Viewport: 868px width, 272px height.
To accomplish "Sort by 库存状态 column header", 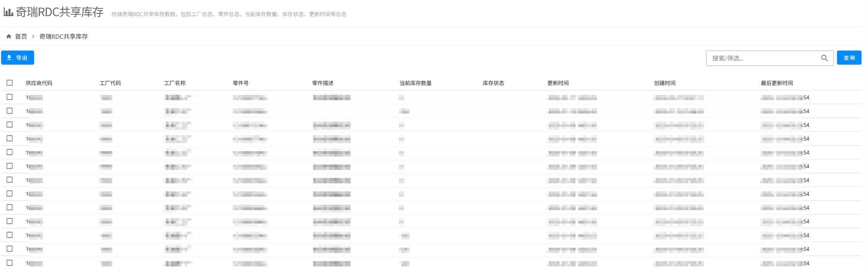I will pos(493,83).
